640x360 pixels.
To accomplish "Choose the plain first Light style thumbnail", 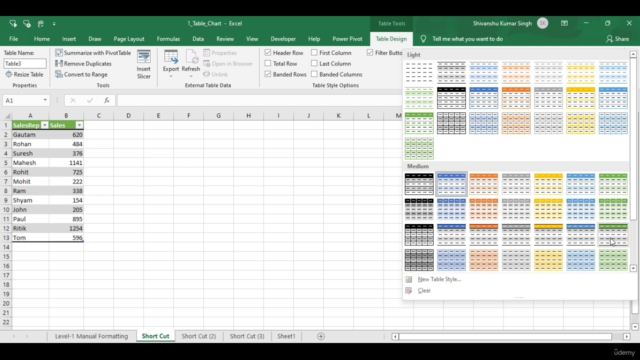I will (x=419, y=73).
